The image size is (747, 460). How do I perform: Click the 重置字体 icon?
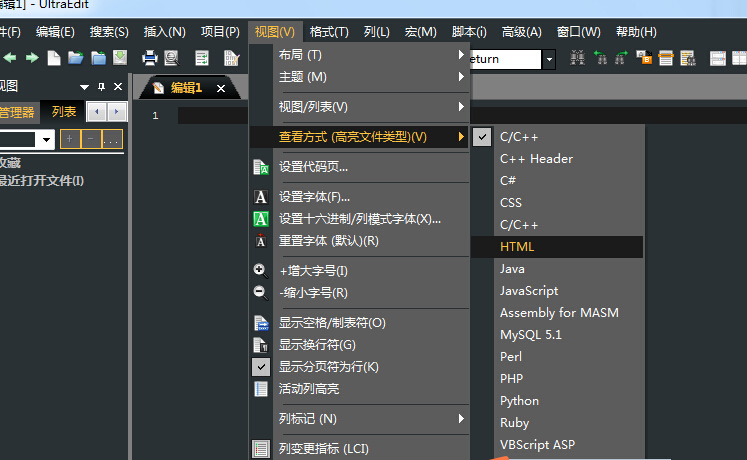coord(261,241)
